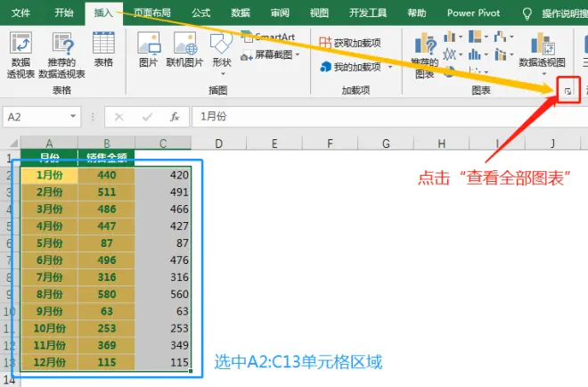Image resolution: width=588 pixels, height=387 pixels.
Task: Click the hierarchy chart icon
Action: pos(475,37)
